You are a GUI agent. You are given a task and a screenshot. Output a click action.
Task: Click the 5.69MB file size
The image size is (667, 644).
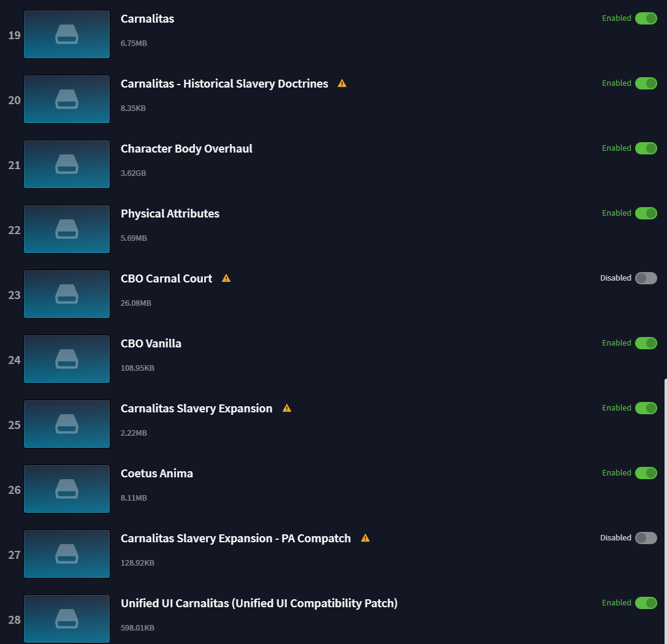tap(134, 238)
